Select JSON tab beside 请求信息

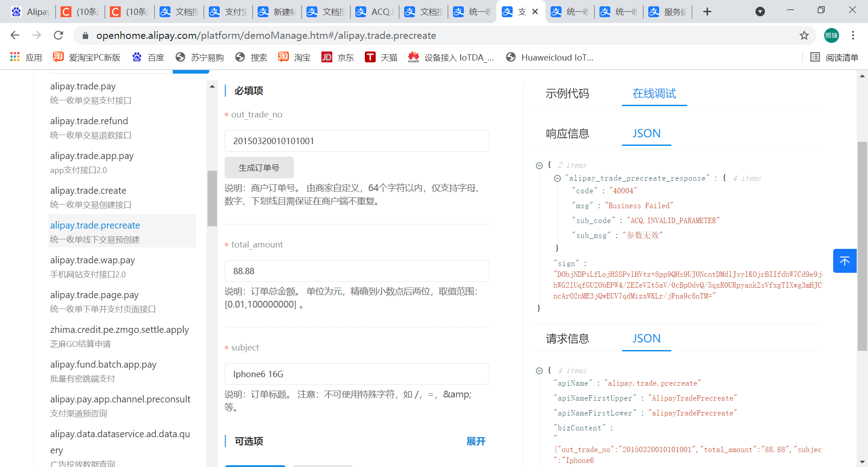[646, 339]
